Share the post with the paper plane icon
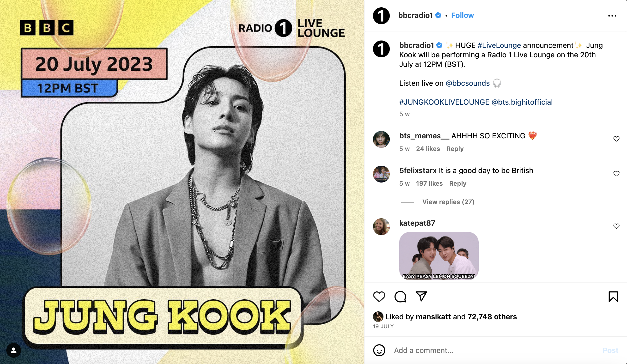Viewport: 627px width, 364px height. (x=421, y=296)
